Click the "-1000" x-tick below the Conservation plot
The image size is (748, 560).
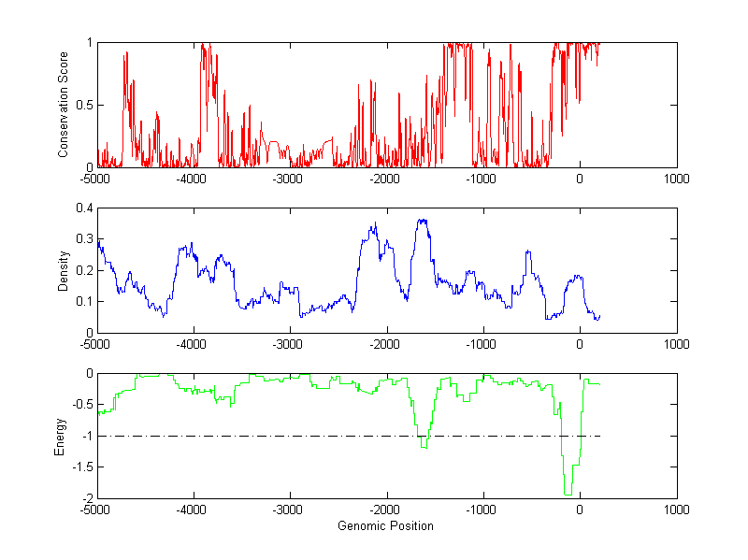[x=482, y=179]
